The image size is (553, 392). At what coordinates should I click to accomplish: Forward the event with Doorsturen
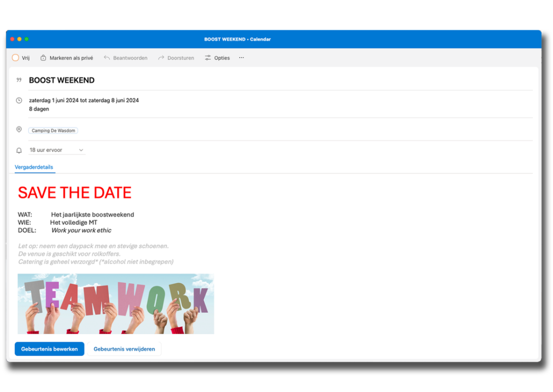point(161,58)
